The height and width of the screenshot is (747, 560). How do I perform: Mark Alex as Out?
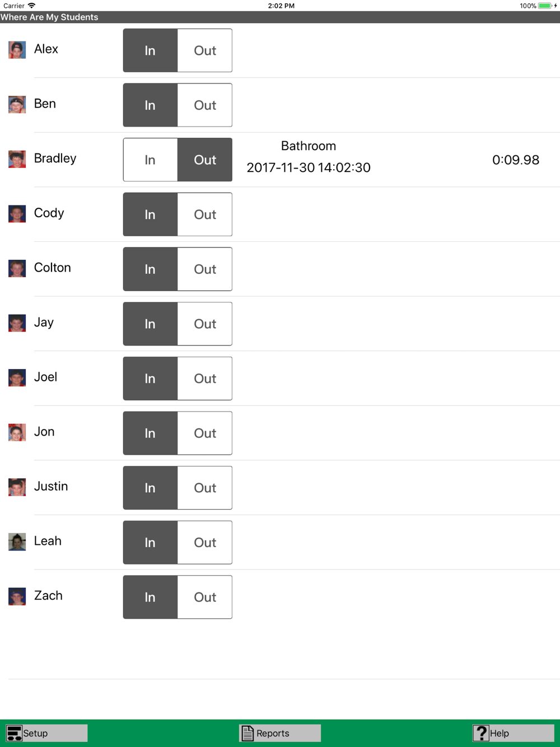tap(205, 50)
